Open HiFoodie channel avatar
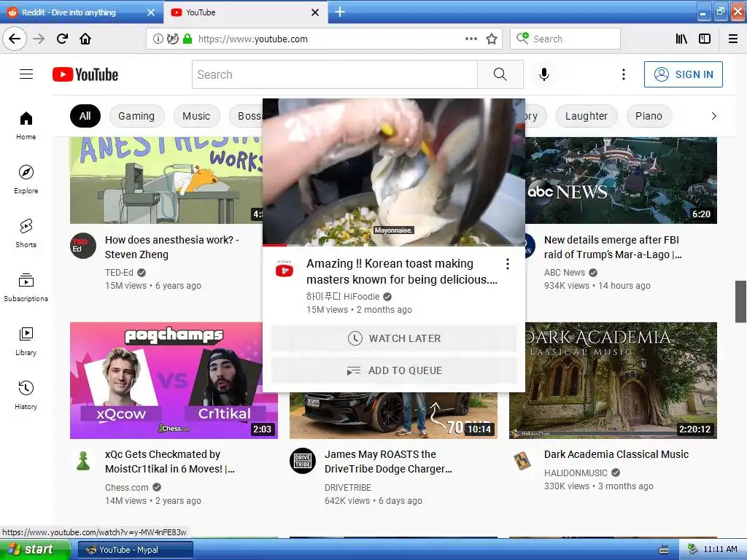Screen dimensions: 747x560 [285, 270]
